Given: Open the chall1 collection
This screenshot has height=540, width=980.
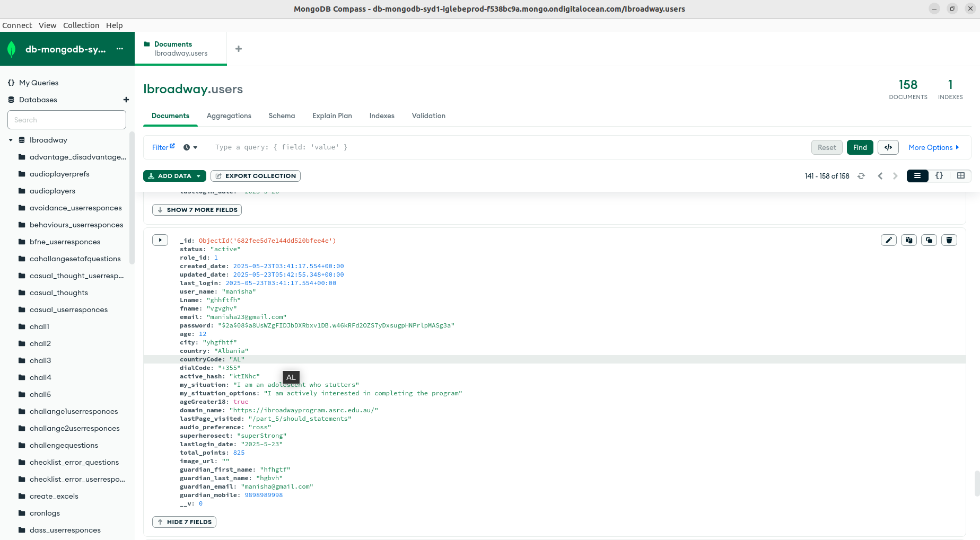Looking at the screenshot, I should point(39,326).
